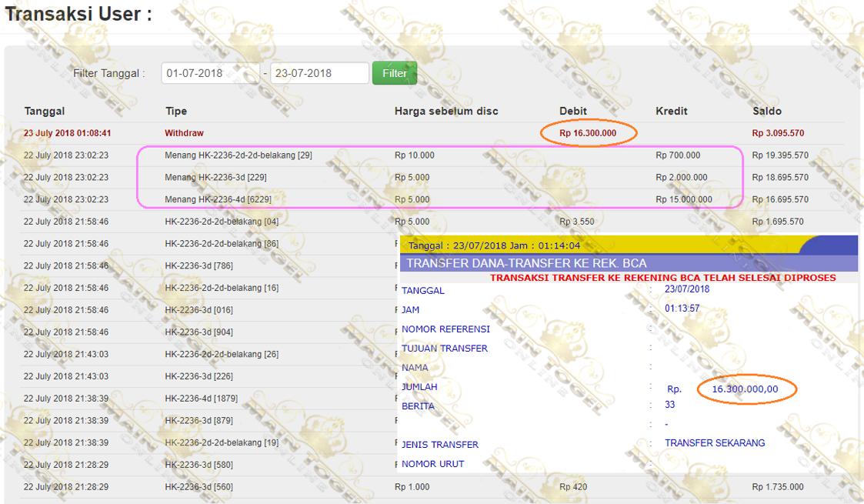
Task: Click the TRANSFER SEKARANG transfer type value
Action: (x=715, y=443)
